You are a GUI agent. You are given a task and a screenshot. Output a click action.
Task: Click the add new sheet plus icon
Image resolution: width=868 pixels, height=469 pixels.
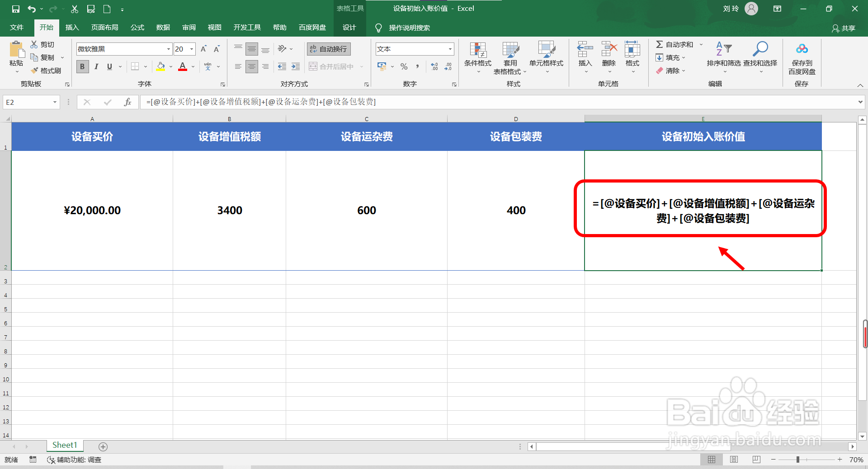point(103,446)
